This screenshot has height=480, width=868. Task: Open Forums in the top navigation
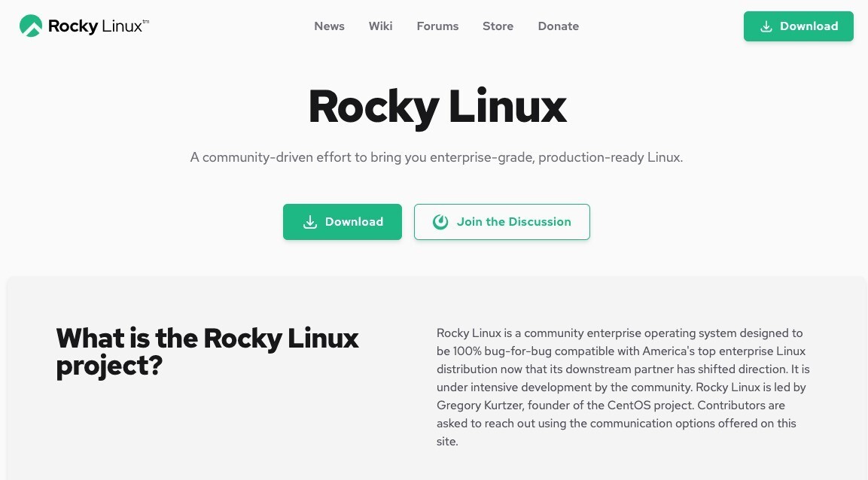(x=437, y=26)
